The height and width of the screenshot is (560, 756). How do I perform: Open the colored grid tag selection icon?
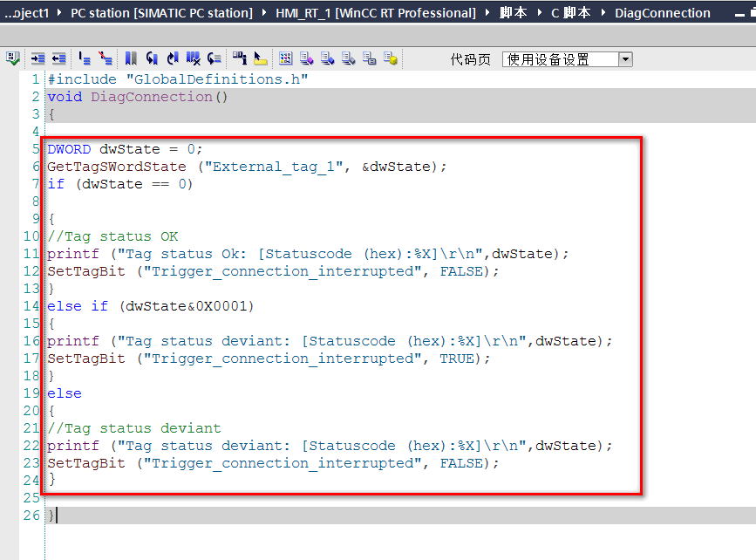click(x=285, y=58)
